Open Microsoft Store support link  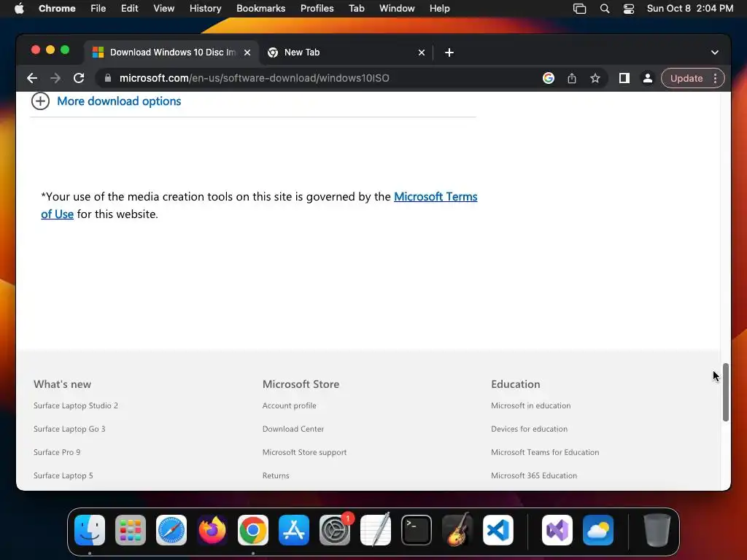pos(304,452)
